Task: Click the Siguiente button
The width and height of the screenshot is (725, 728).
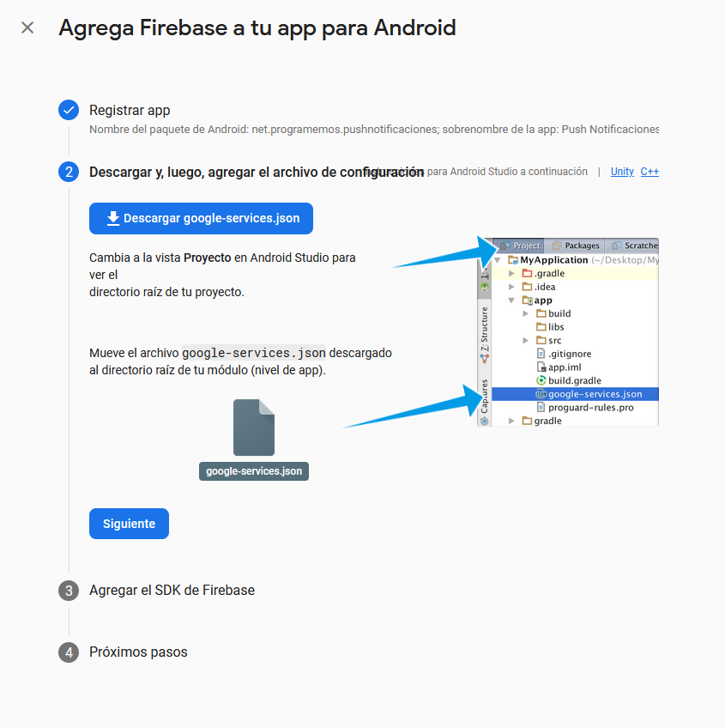Action: click(x=129, y=524)
